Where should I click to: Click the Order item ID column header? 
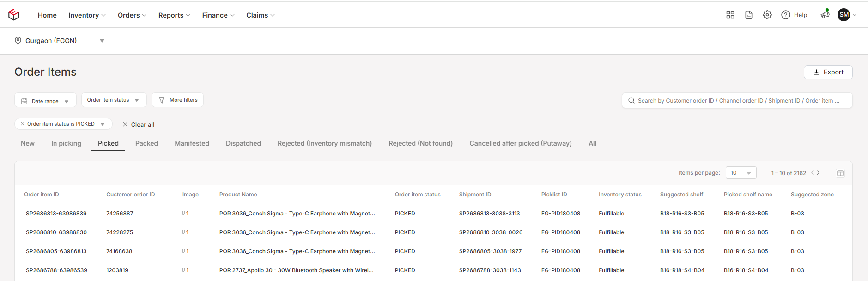(x=42, y=195)
